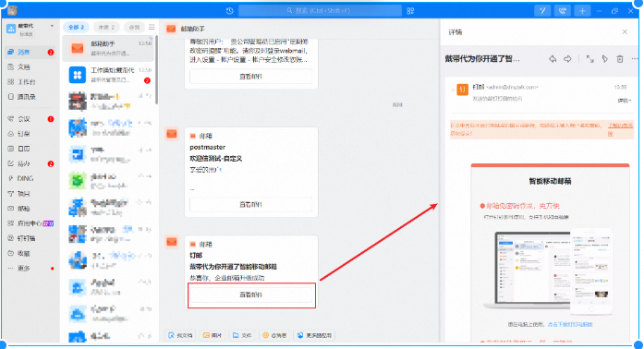Image resolution: width=644 pixels, height=349 pixels.
Task: Click the plus button in the title bar
Action: tap(582, 11)
